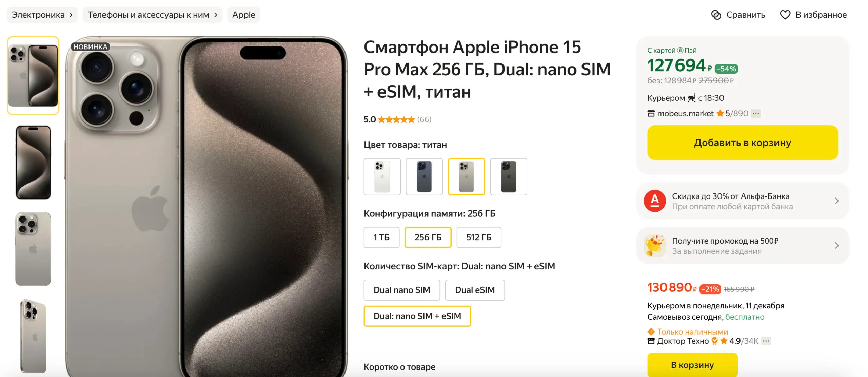868x377 pixels.
Task: Click the heart icon for В избранное
Action: tap(785, 15)
